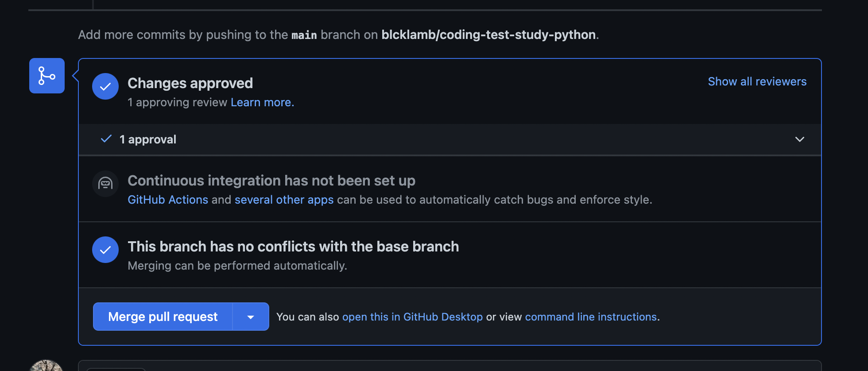Click the blcklamb/coding-test-study-python repository name
This screenshot has width=868, height=371.
point(488,35)
